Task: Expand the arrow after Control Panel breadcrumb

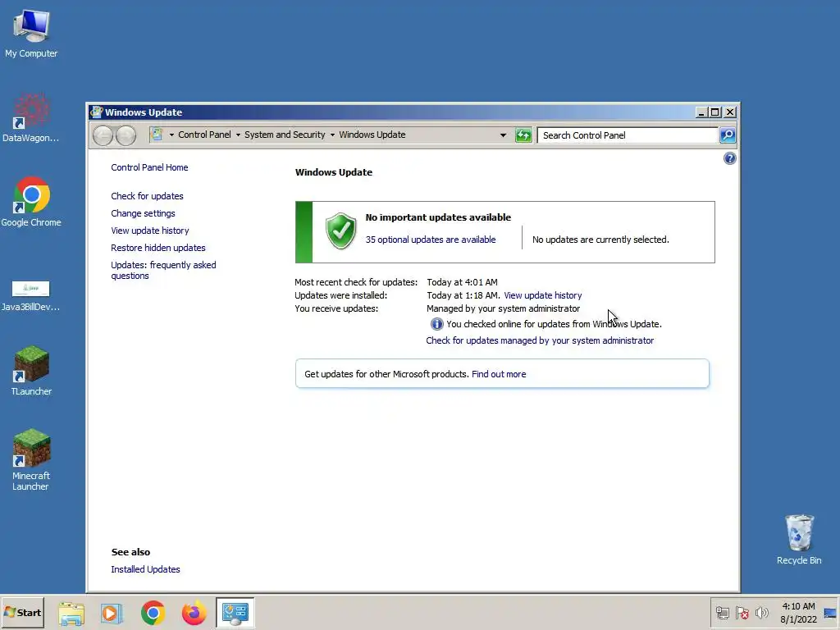Action: pyautogui.click(x=238, y=135)
